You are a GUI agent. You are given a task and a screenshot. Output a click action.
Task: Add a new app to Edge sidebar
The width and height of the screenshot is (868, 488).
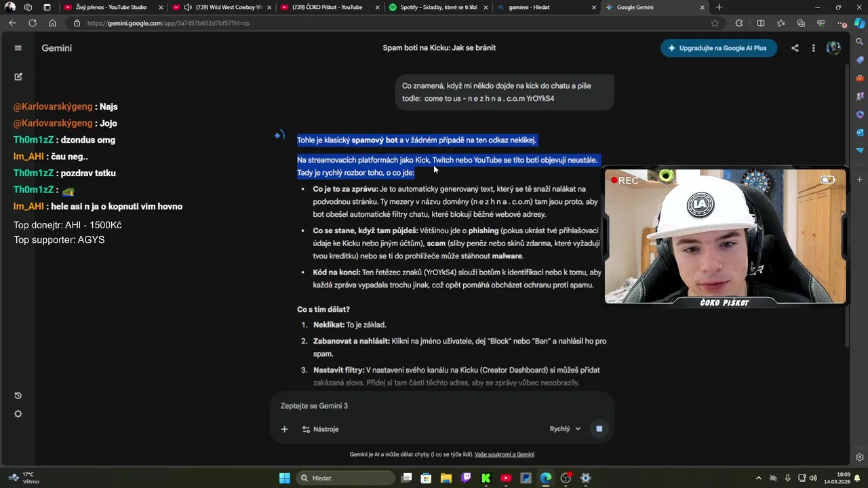(860, 180)
